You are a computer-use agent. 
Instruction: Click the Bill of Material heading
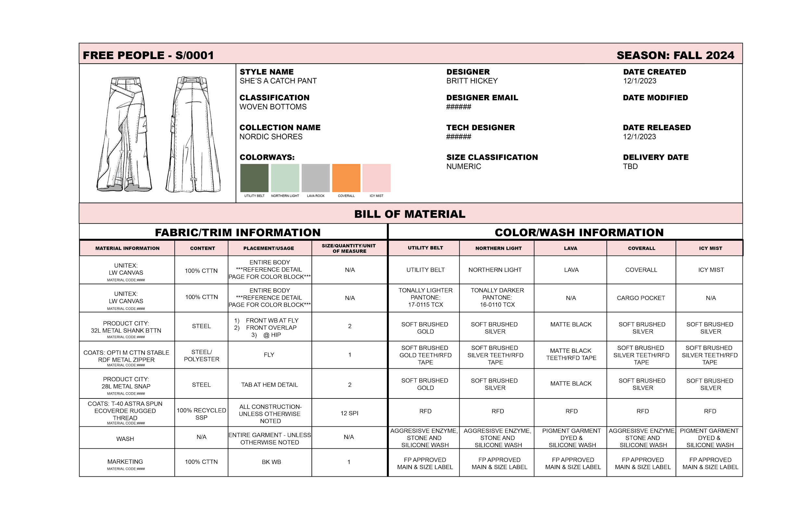410,214
